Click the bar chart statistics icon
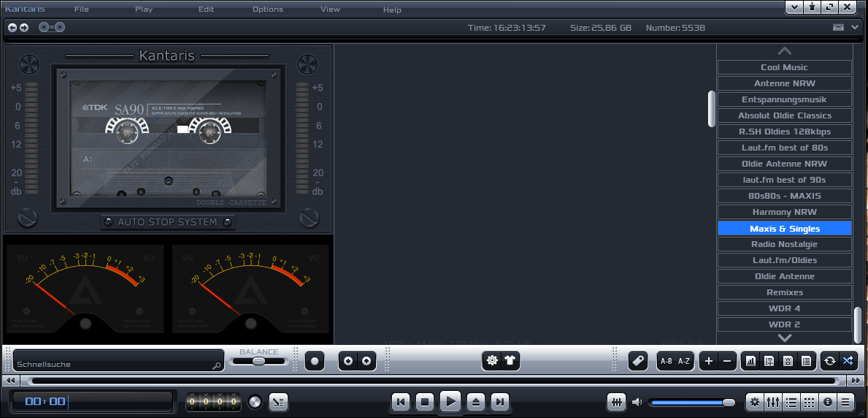 point(750,361)
